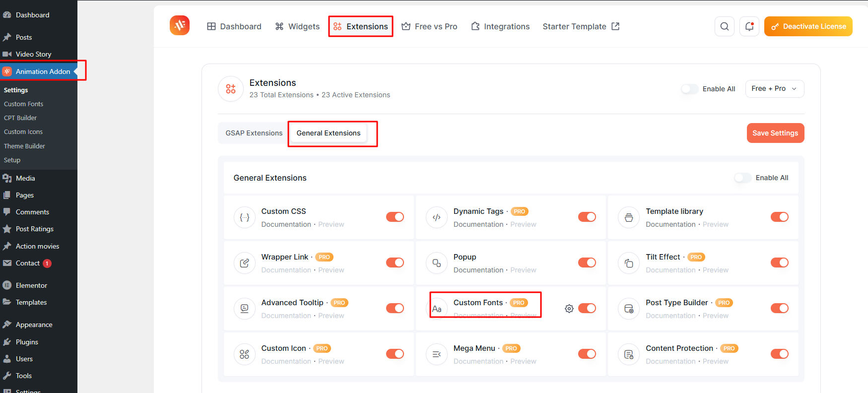Click the Elementor sidebar icon
This screenshot has height=393, width=868.
(x=7, y=285)
